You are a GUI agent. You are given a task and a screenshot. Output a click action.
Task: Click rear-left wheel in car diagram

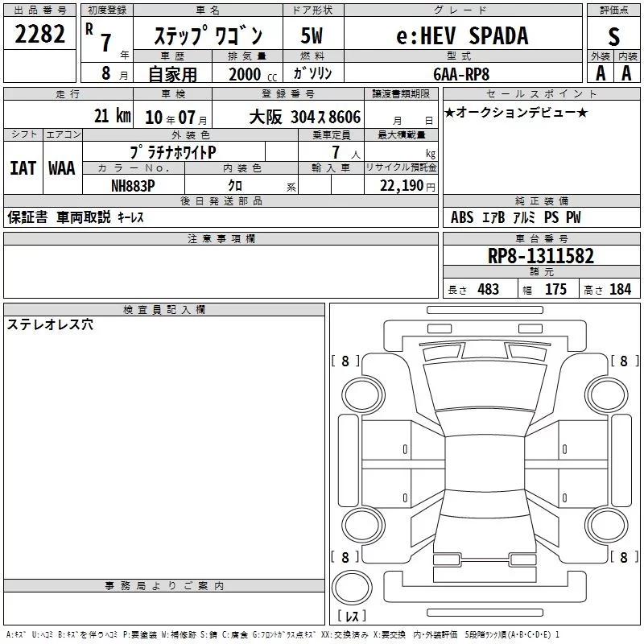pyautogui.click(x=363, y=525)
